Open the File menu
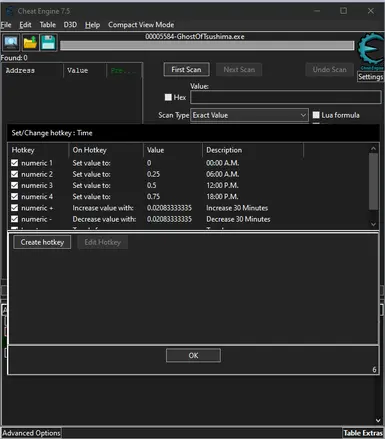Viewport: 385px width, 439px height. (6, 25)
